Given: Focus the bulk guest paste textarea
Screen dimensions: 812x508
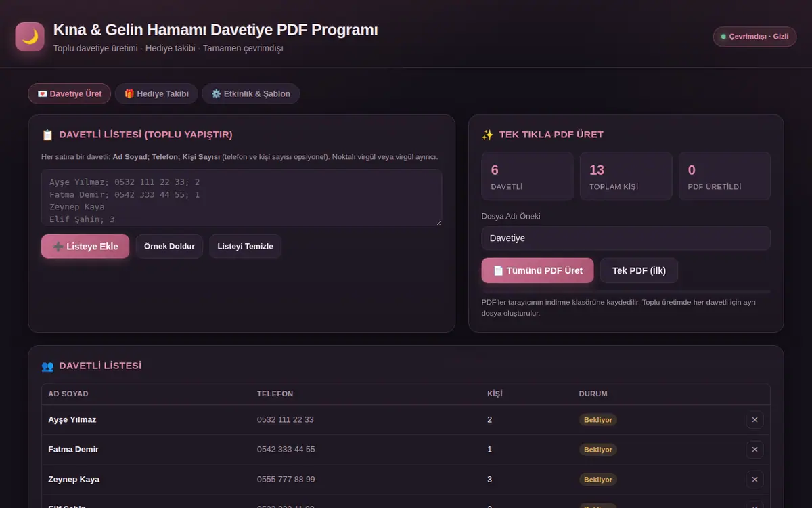Looking at the screenshot, I should [x=242, y=197].
